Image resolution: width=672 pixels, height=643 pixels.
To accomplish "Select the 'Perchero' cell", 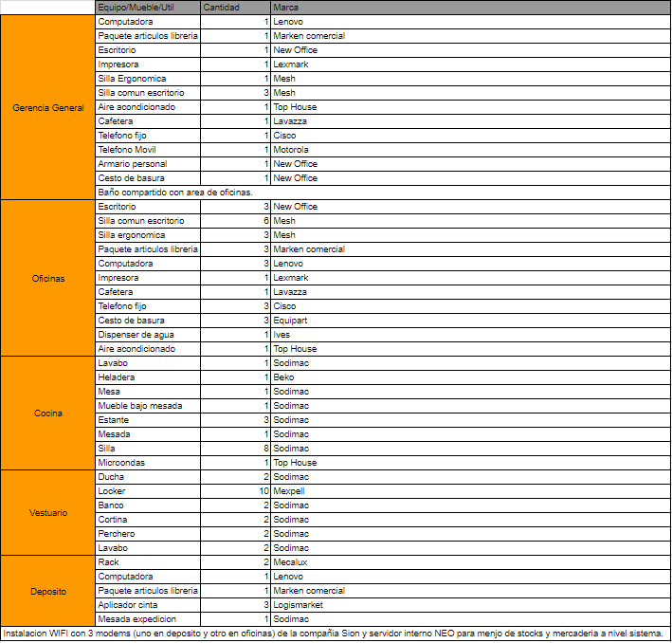I will click(x=148, y=534).
